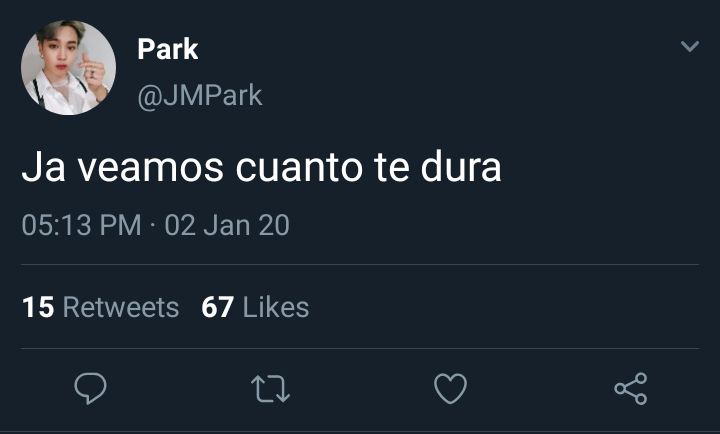This screenshot has width=720, height=434.
Task: Click the word Likes in the stats row
Action: point(276,307)
